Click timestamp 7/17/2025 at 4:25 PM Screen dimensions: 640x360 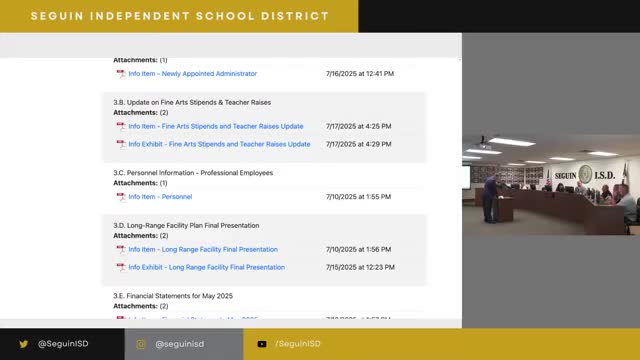[x=358, y=127]
